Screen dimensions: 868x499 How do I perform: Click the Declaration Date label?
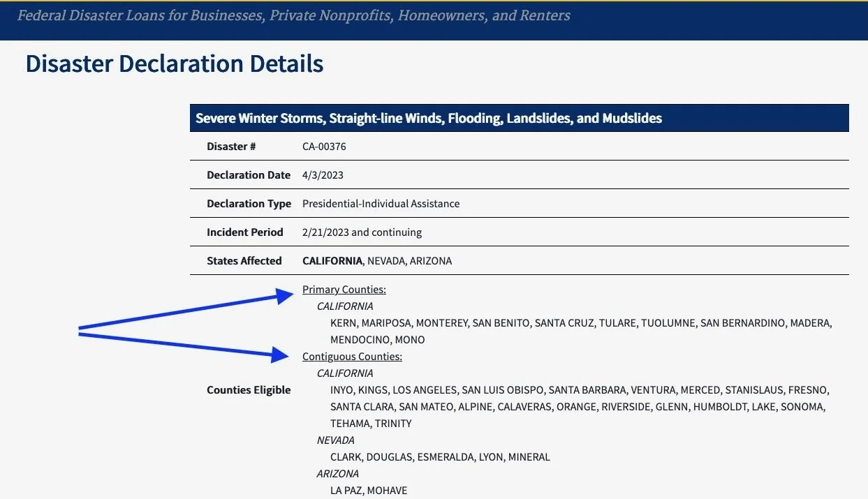[249, 175]
